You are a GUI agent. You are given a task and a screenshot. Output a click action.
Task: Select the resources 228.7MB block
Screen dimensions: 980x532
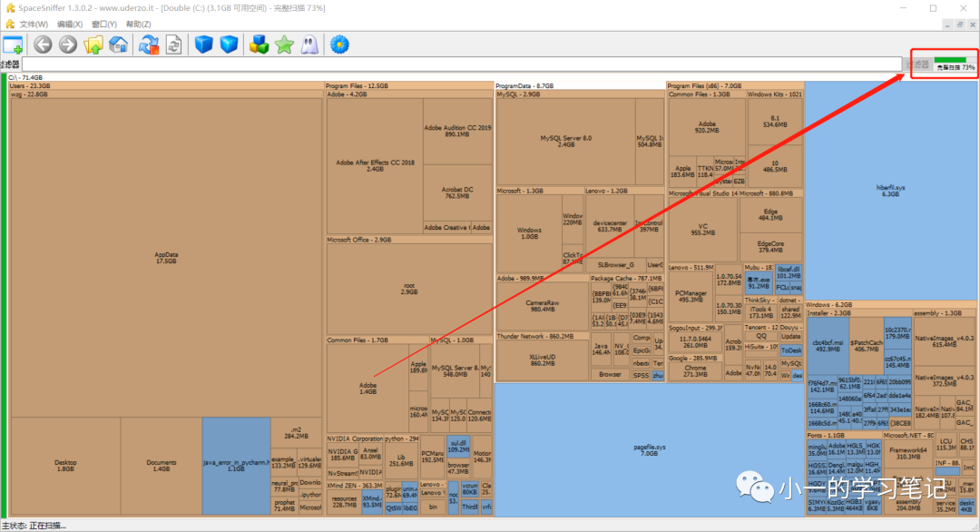click(x=344, y=502)
